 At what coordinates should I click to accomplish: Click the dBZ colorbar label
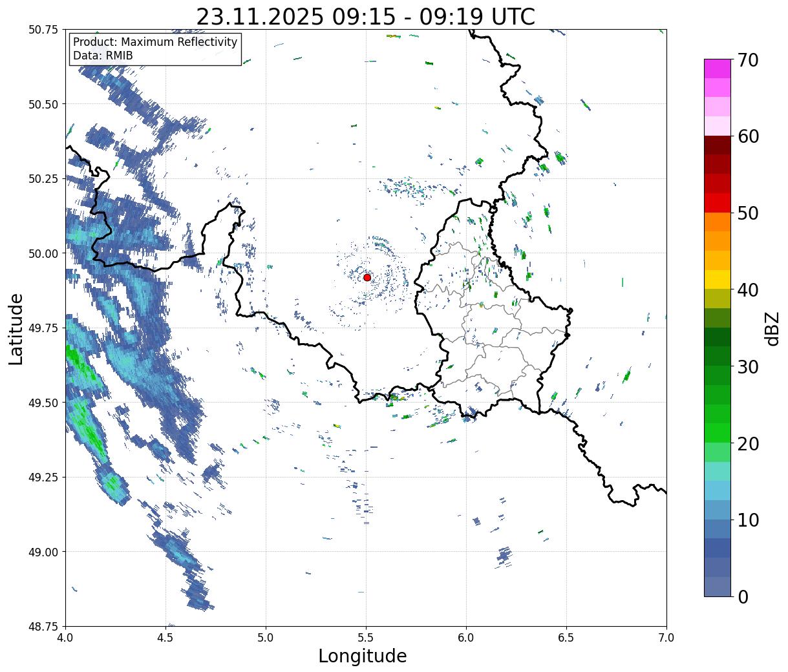pyautogui.click(x=772, y=328)
